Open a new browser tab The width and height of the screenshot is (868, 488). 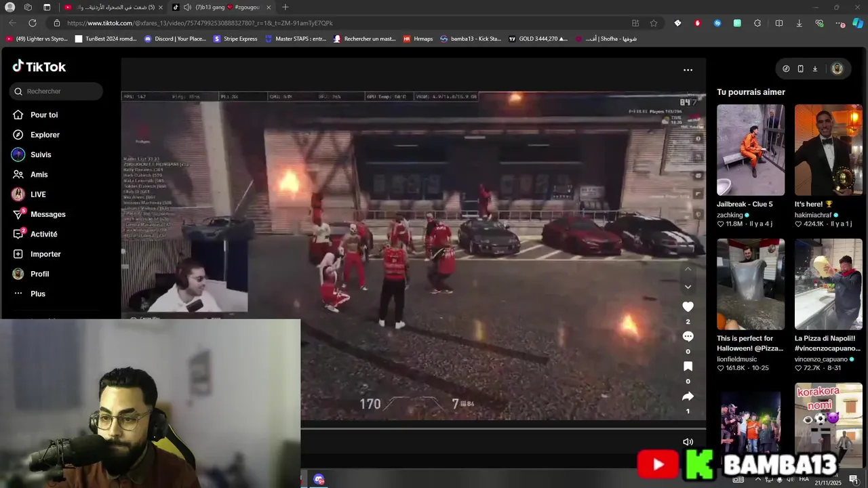pyautogui.click(x=285, y=7)
